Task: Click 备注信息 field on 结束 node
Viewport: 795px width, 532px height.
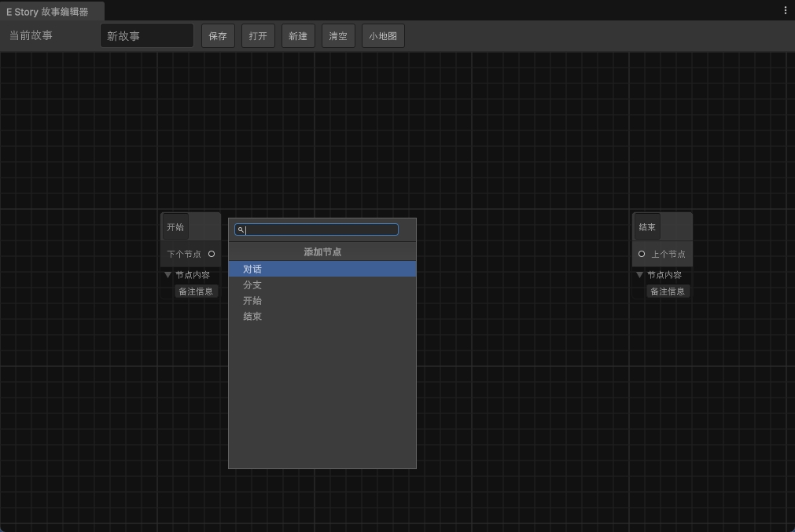Action: [x=668, y=292]
